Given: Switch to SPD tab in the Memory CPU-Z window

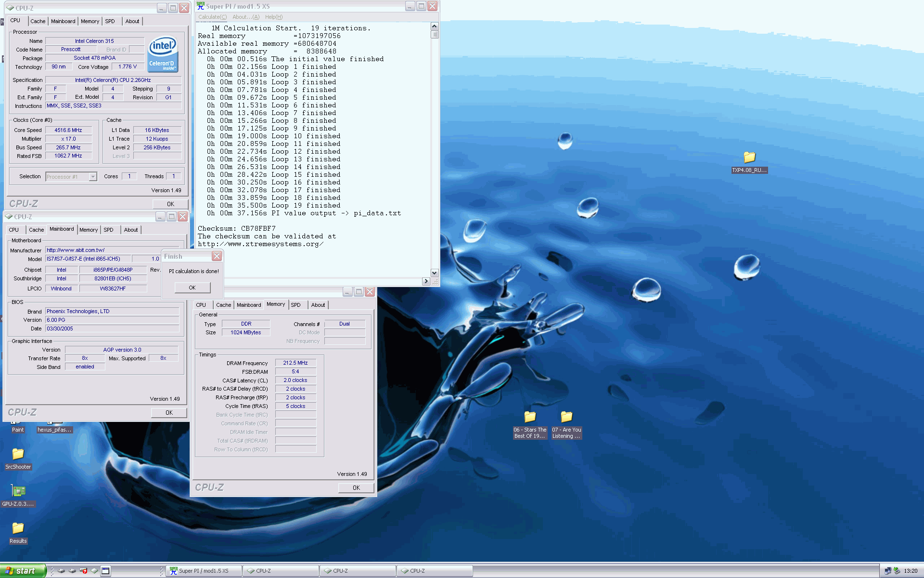Looking at the screenshot, I should [295, 305].
